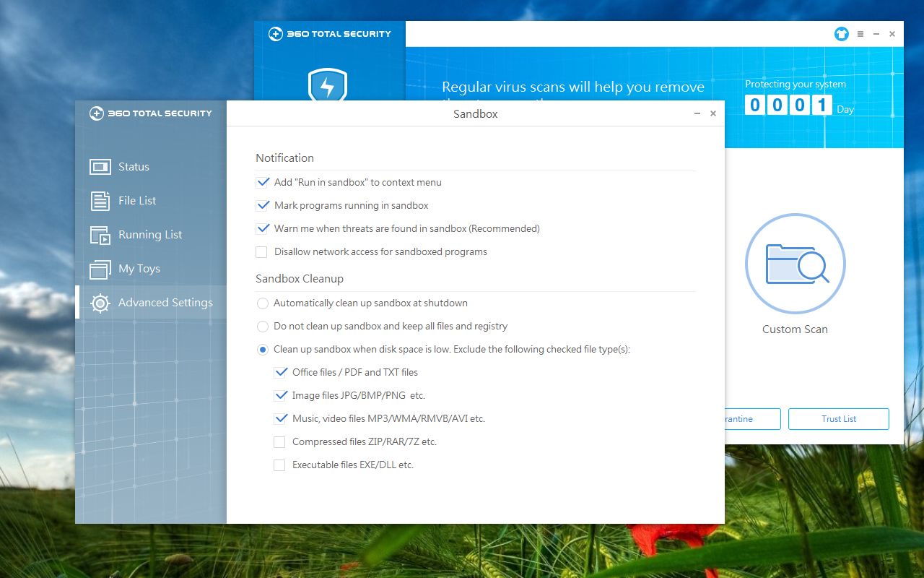
Task: Click the partially hidden Quarantine button
Action: pos(752,419)
